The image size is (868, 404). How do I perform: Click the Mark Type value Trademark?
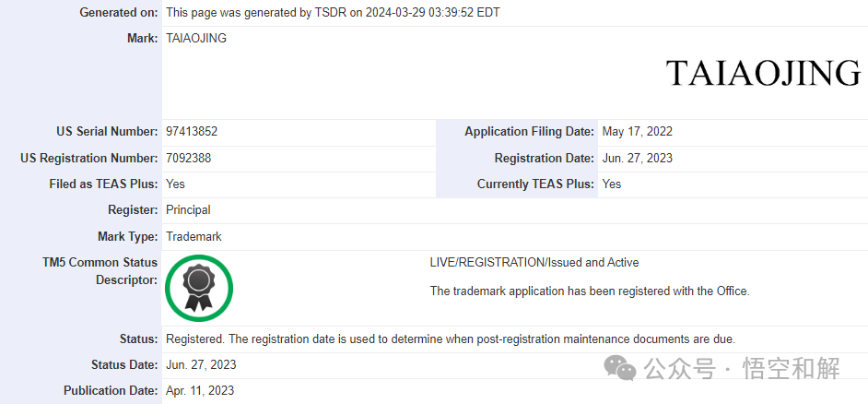tap(194, 237)
